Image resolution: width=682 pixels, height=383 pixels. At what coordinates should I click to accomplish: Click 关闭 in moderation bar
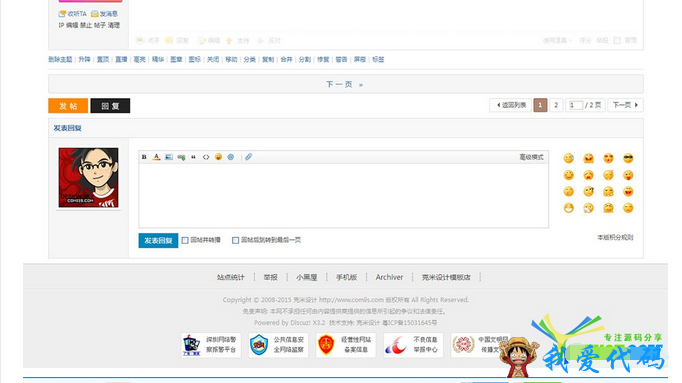213,60
